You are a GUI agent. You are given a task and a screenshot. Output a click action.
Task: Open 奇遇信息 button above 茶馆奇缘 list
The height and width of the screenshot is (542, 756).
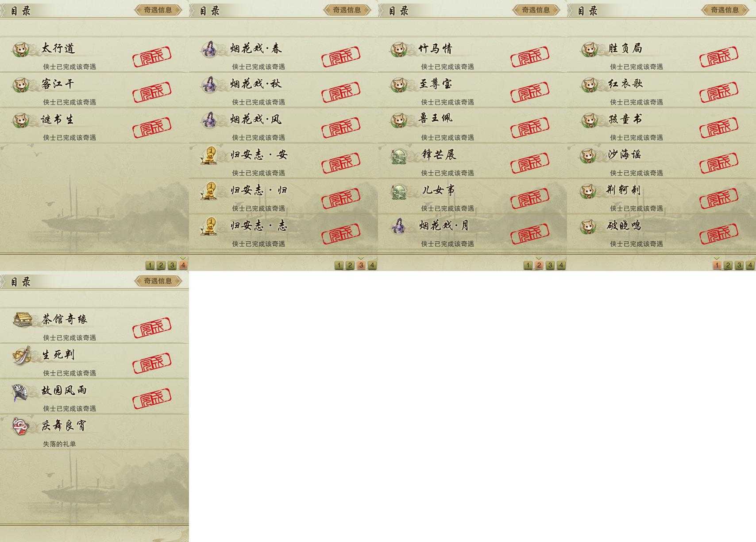pos(158,281)
